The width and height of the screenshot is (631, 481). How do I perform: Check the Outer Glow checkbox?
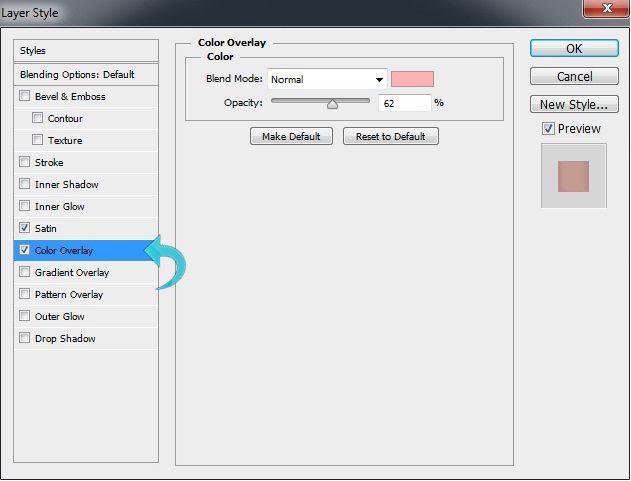25,316
